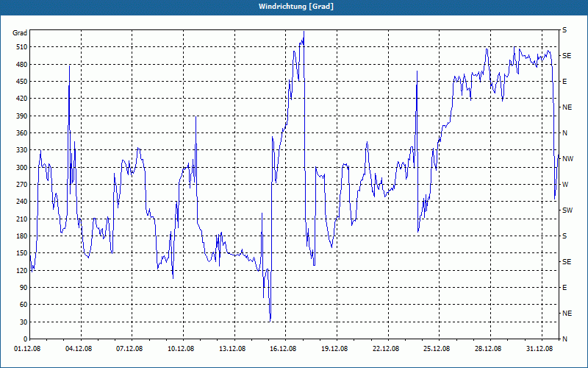588x368 pixels.
Task: Select the 120 y-axis label
Action: click(x=22, y=270)
